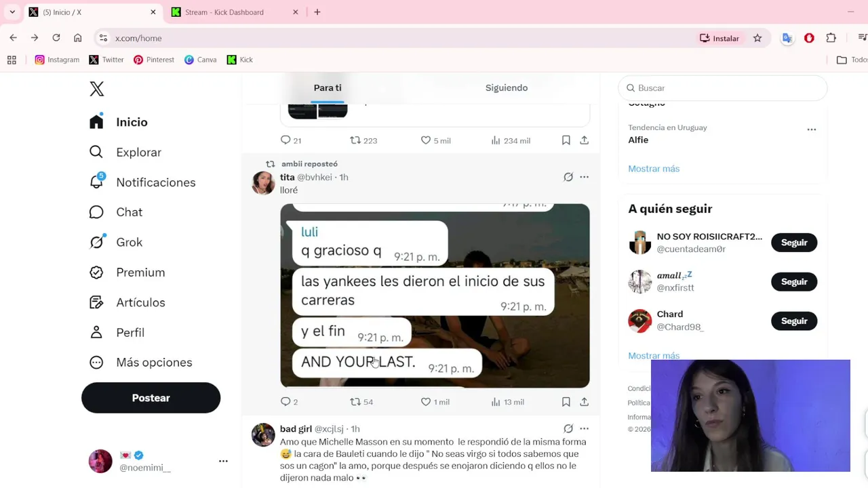Click Grok icon on tita's post

pos(568,177)
